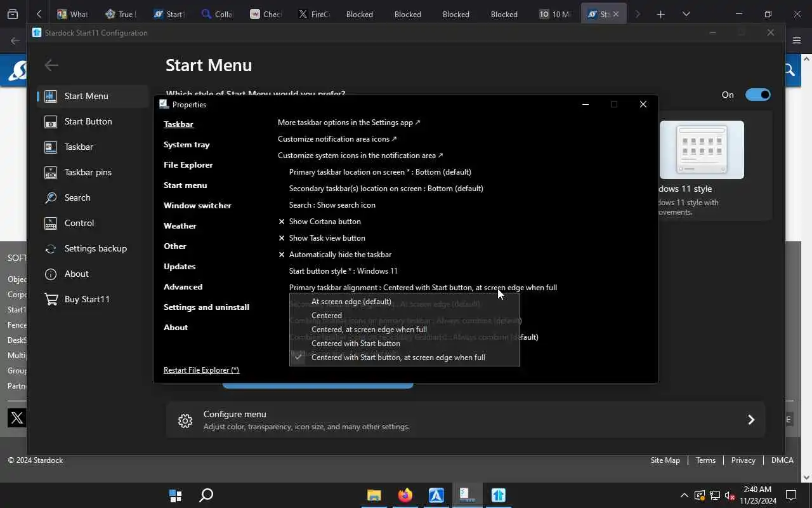Image resolution: width=812 pixels, height=508 pixels.
Task: Show hidden tray icons chevron
Action: coord(684,495)
